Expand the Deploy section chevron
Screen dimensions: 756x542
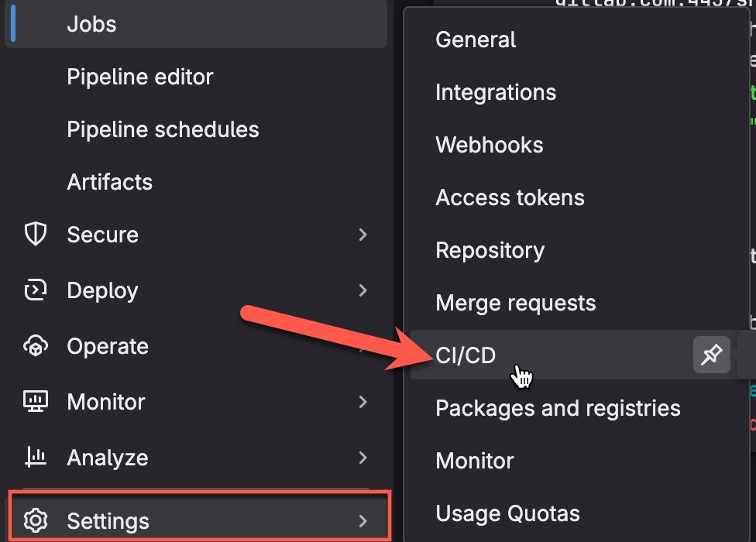(363, 290)
